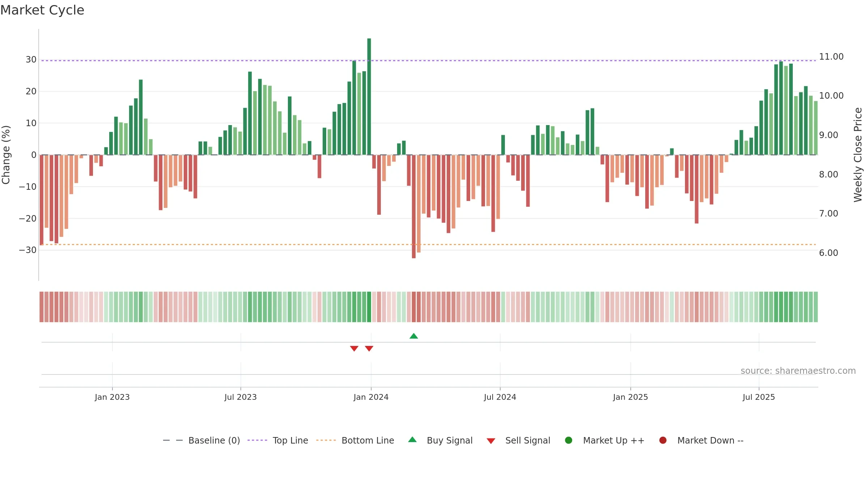
Task: Toggle the Sell Signal legend entry
Action: (x=518, y=440)
